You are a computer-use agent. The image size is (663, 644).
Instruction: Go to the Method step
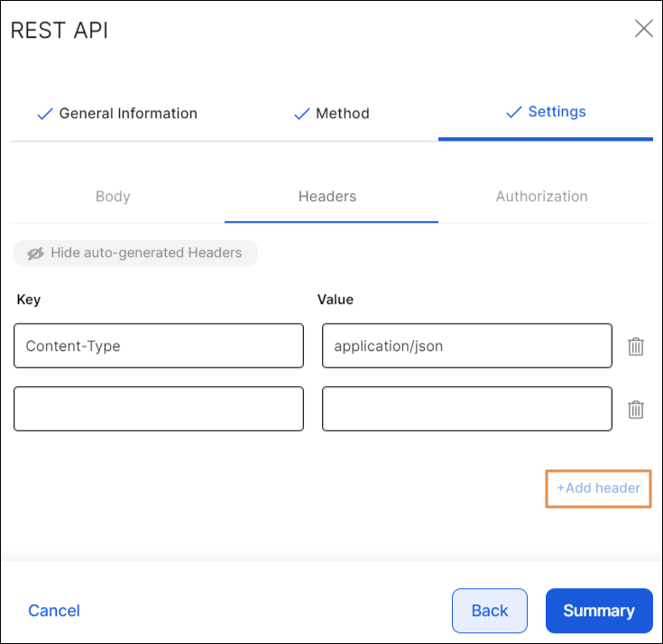(x=342, y=114)
